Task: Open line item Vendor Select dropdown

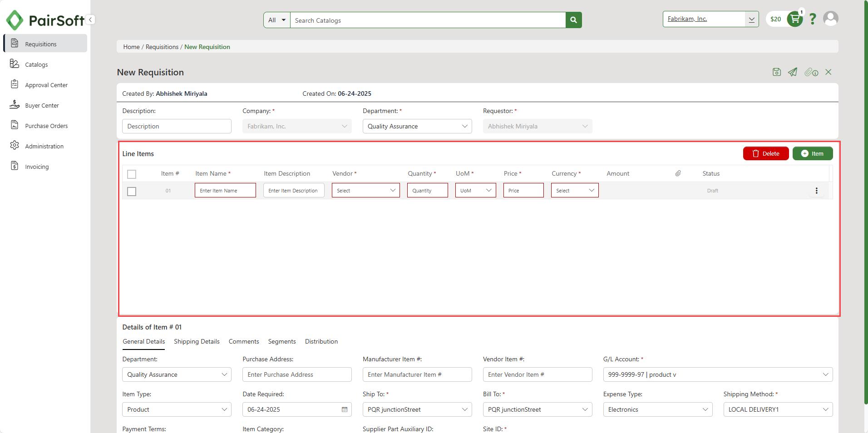Action: 366,191
